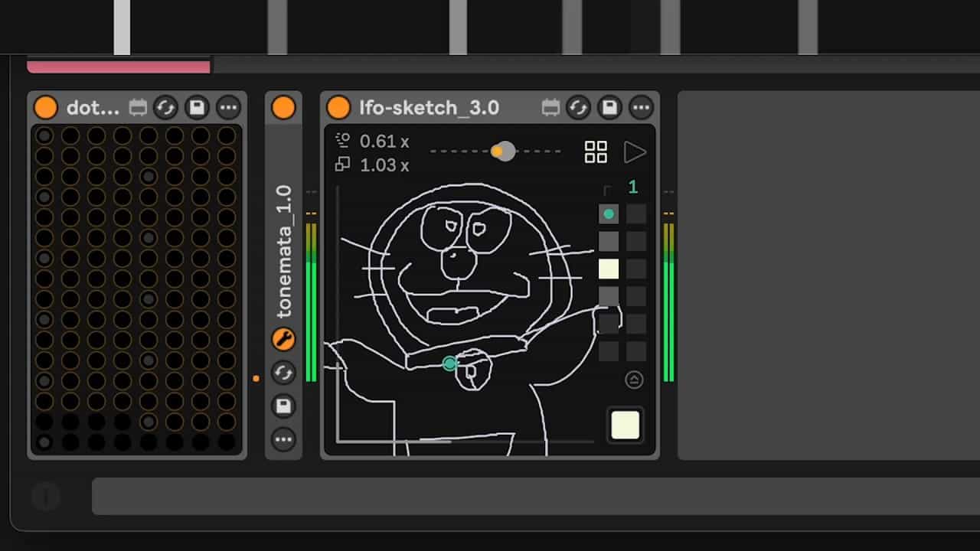Click the info view circle at bottom left
Image resolution: width=980 pixels, height=551 pixels.
[x=46, y=497]
